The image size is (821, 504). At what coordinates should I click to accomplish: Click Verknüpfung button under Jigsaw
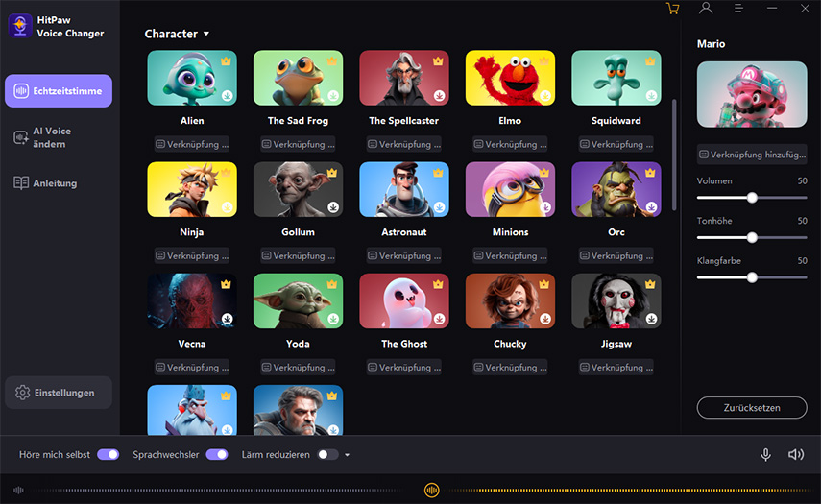[616, 367]
